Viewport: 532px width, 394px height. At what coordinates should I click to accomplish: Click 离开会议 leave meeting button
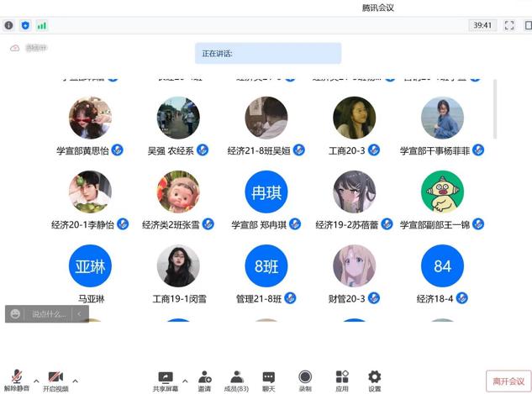(x=508, y=381)
